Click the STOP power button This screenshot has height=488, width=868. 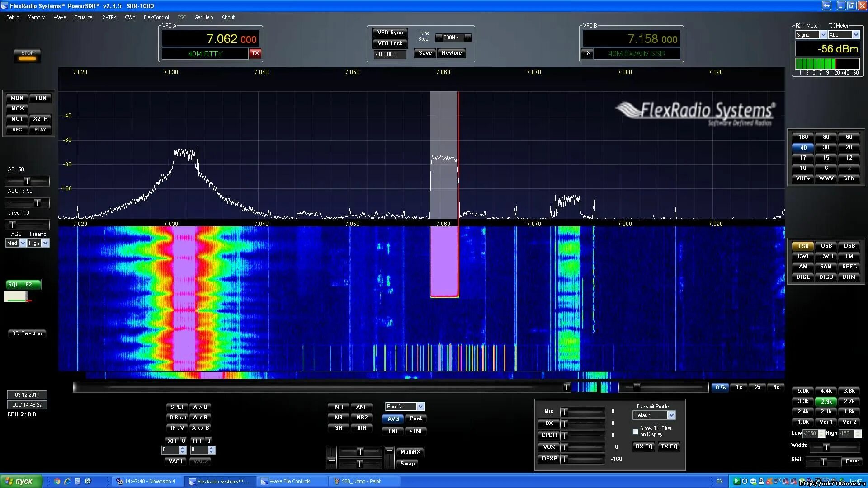click(x=28, y=55)
